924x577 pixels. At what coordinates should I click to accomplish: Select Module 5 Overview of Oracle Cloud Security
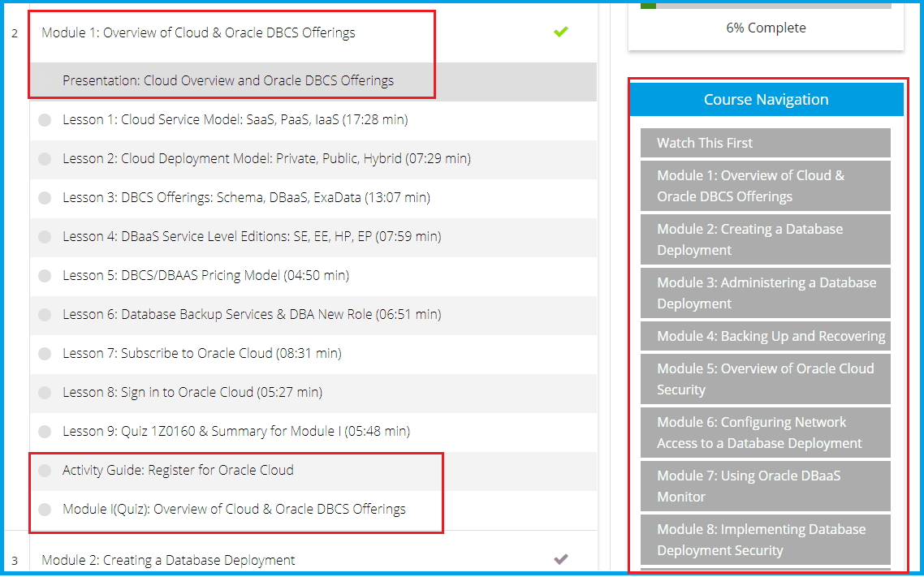tap(766, 379)
